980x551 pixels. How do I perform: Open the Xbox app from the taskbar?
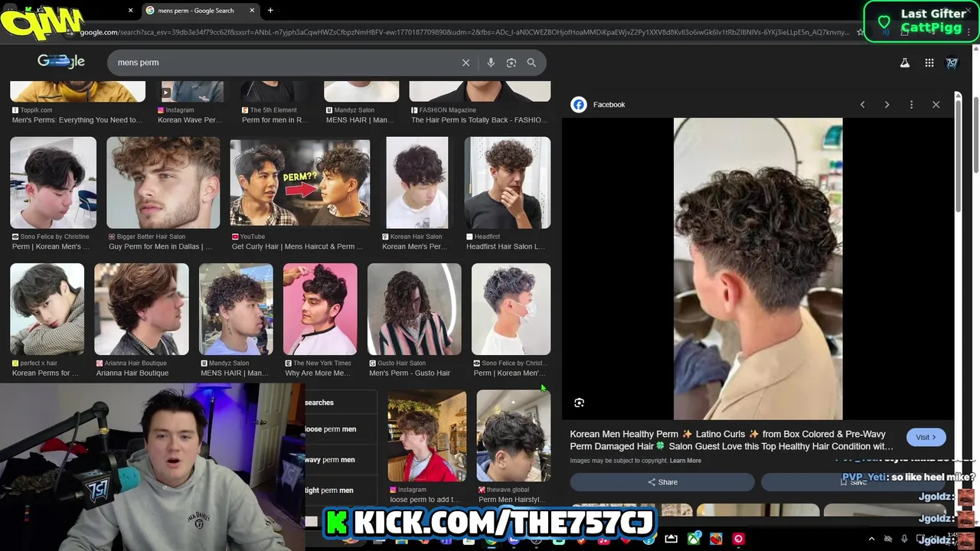tap(694, 540)
